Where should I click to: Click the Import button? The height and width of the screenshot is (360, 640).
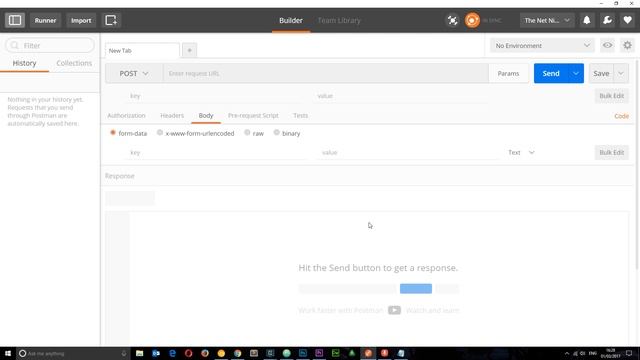pos(81,20)
